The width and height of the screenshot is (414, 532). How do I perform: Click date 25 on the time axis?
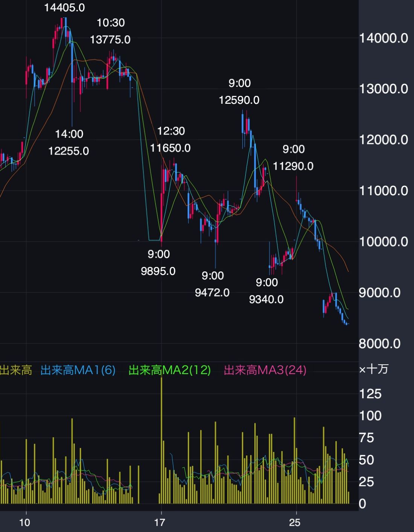click(295, 522)
